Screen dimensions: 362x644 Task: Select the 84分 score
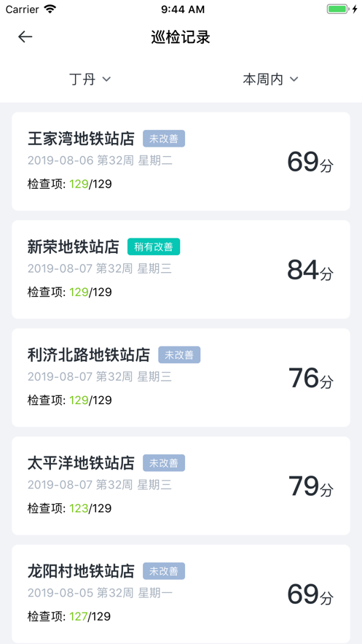[x=310, y=270]
